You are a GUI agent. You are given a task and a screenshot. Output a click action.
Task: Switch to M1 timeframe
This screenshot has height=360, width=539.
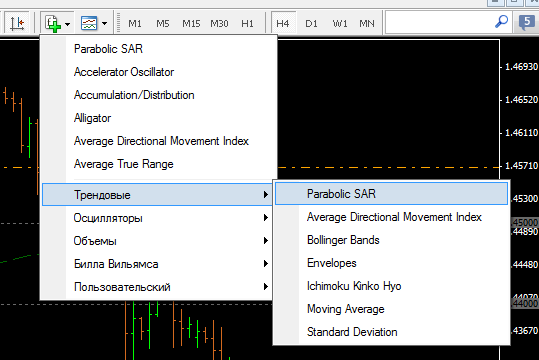point(134,24)
